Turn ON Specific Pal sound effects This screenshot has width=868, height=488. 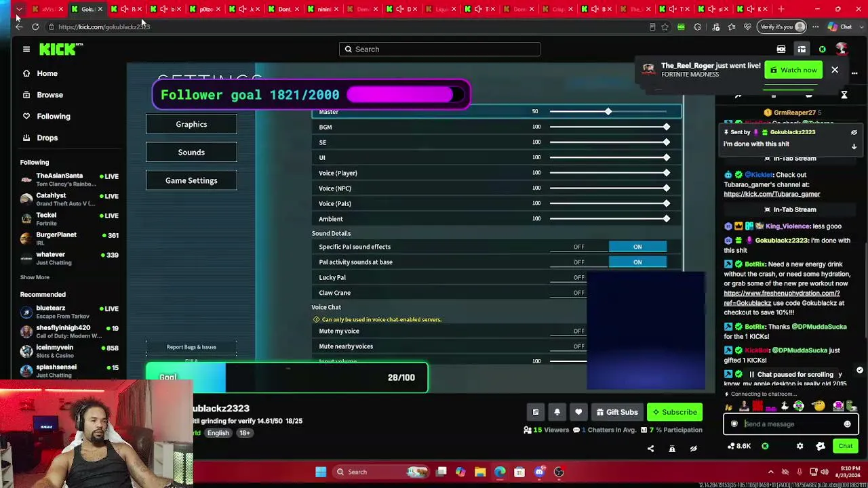[x=637, y=247]
